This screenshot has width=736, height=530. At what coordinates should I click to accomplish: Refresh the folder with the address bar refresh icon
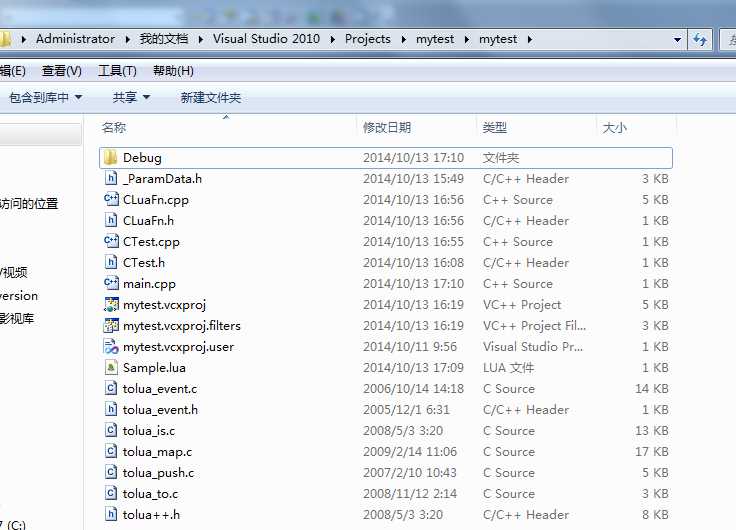(x=700, y=39)
